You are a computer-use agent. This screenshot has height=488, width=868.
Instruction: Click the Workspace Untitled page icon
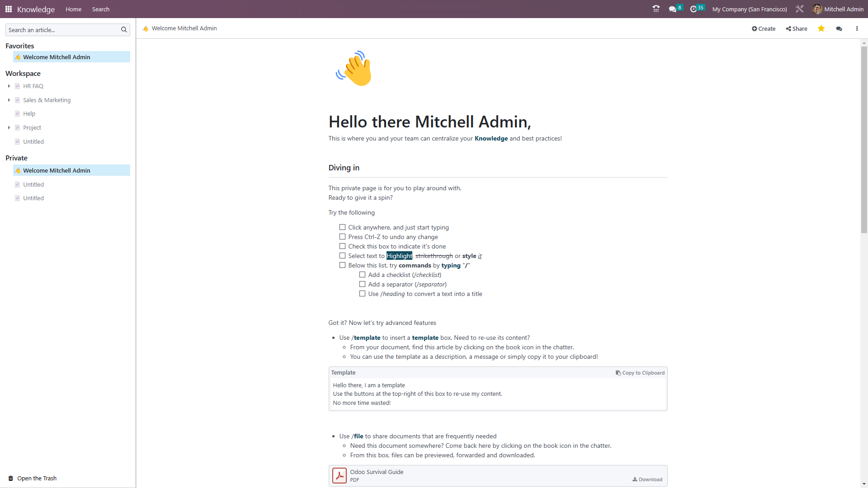[17, 141]
